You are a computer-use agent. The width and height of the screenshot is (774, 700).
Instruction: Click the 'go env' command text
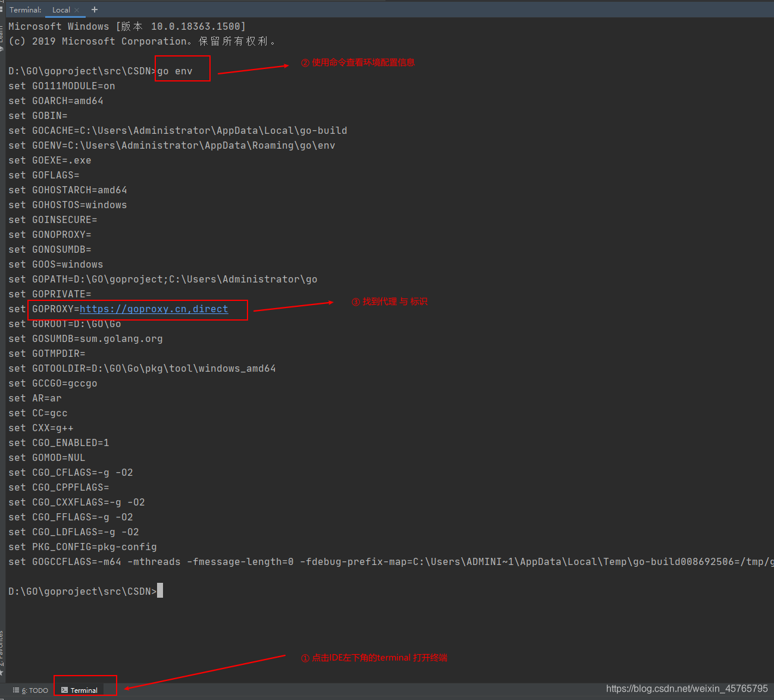click(175, 71)
